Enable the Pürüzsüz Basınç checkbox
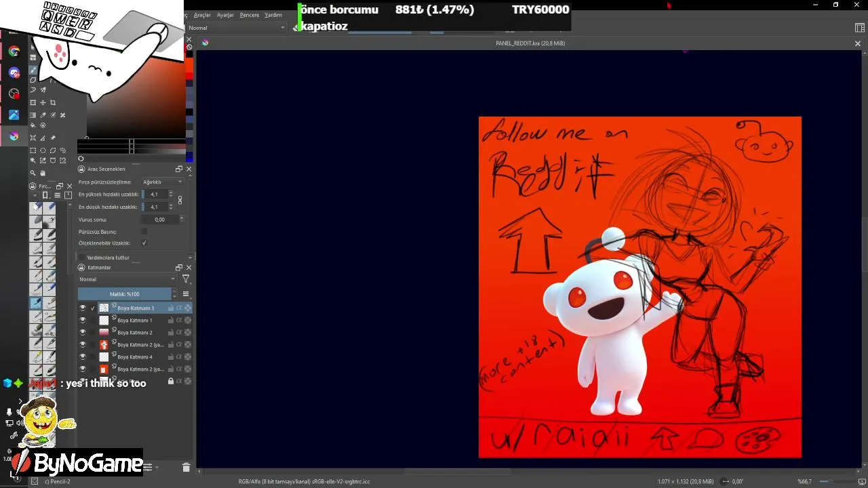The height and width of the screenshot is (488, 868). (144, 231)
